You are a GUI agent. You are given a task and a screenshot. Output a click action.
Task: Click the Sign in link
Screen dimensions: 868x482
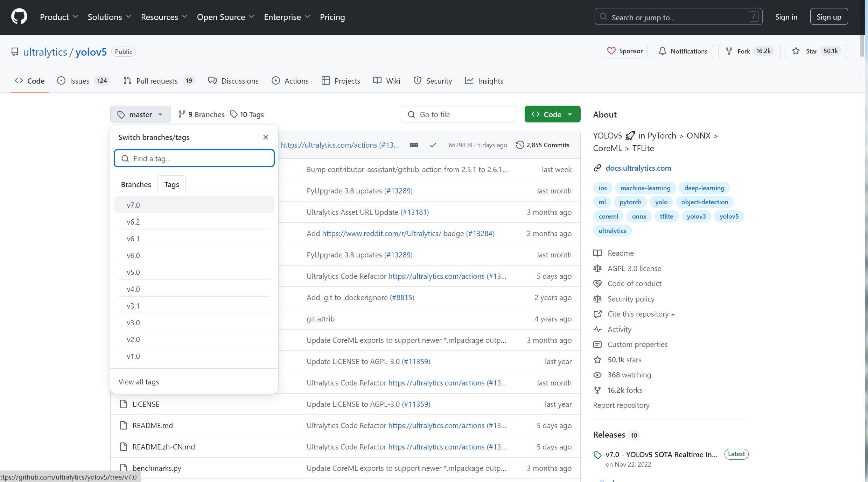click(x=786, y=17)
